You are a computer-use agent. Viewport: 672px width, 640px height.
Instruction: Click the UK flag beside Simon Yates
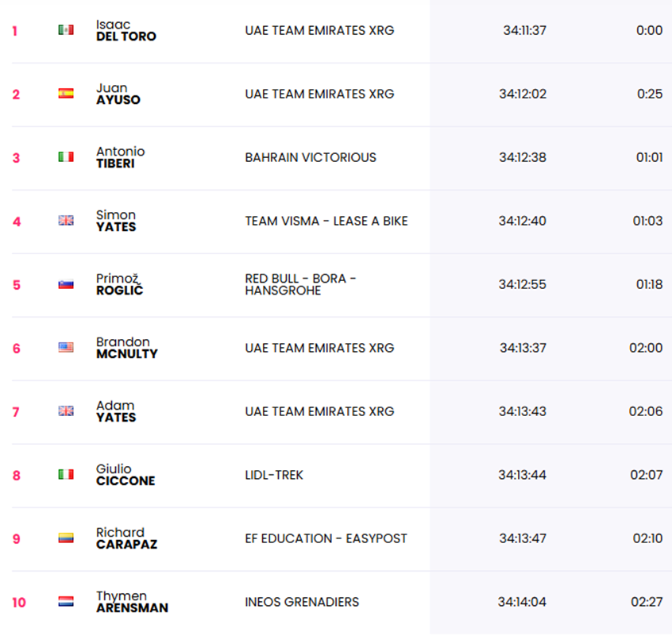click(x=66, y=220)
